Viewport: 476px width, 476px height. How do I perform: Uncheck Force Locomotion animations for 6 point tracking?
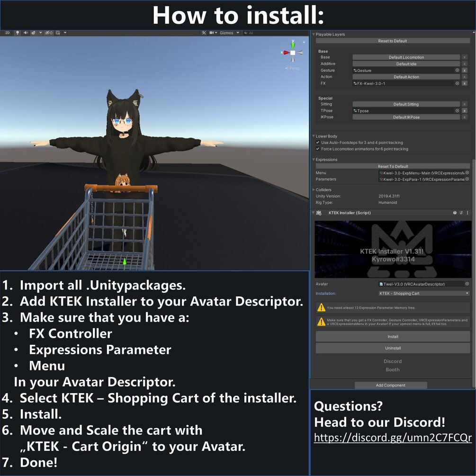tap(317, 149)
